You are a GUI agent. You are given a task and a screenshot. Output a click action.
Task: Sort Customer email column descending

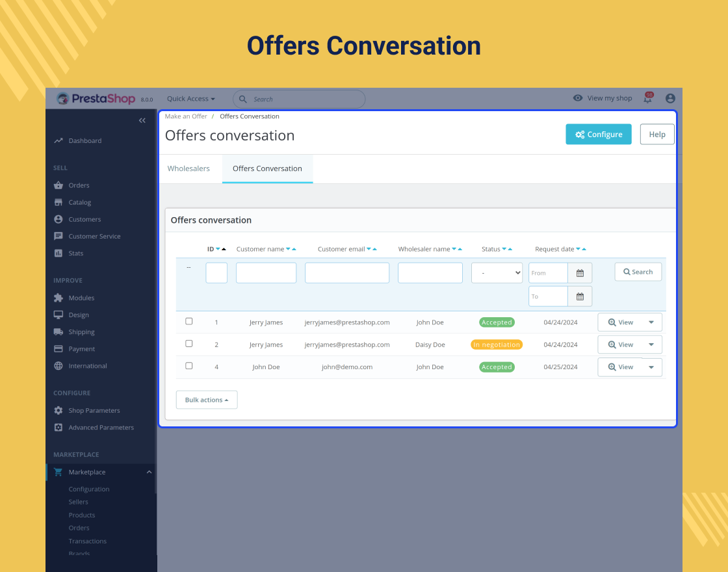click(369, 250)
